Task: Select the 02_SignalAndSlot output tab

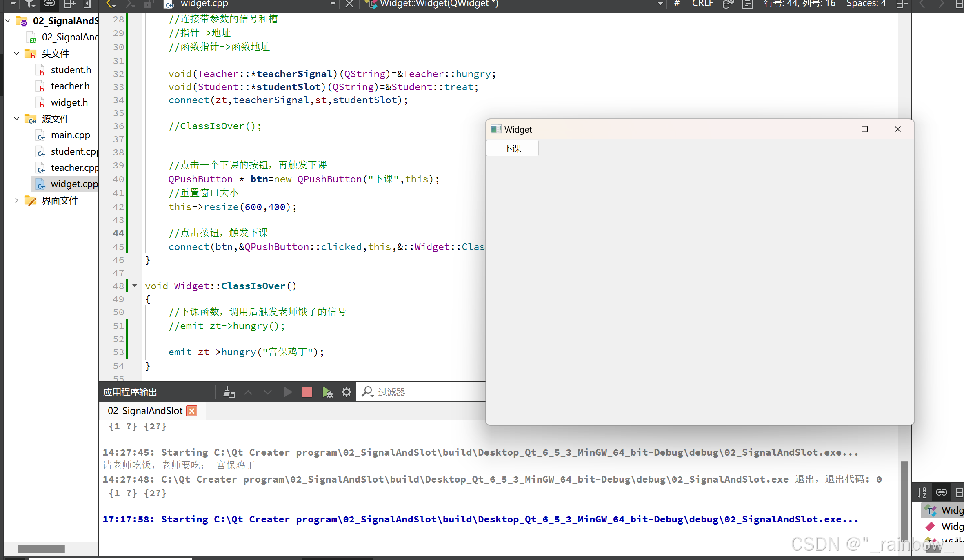Action: pyautogui.click(x=145, y=411)
